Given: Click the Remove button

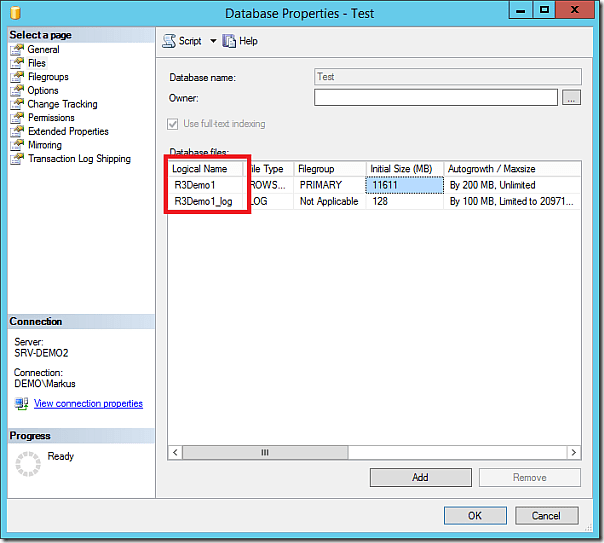Looking at the screenshot, I should tap(530, 477).
